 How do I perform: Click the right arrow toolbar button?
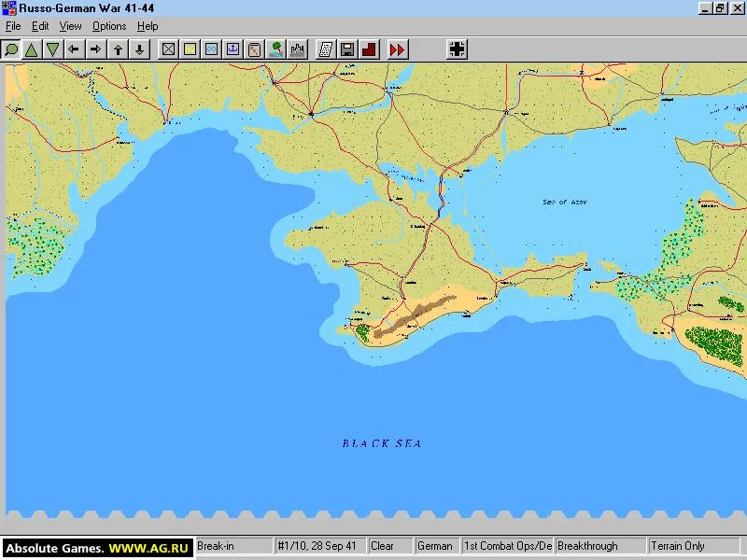coord(96,49)
